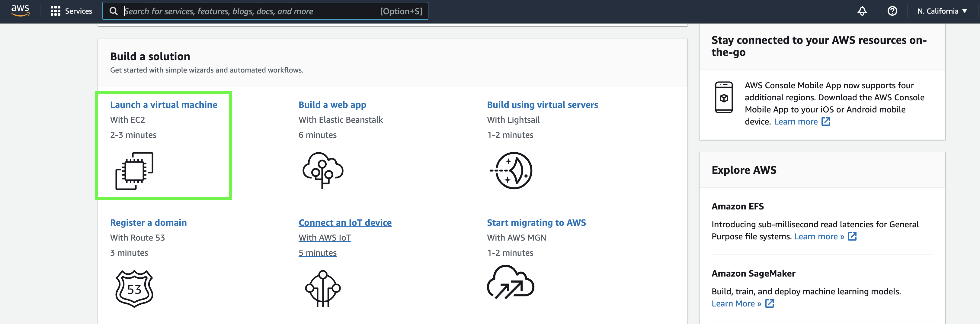Open 'Register a domain' with Route 53

click(x=148, y=222)
